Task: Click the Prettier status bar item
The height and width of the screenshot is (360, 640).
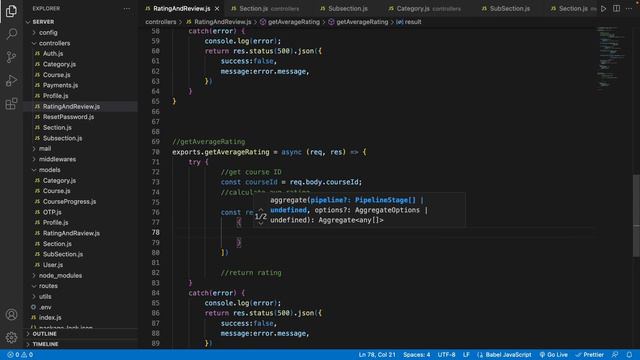Action: 589,355
